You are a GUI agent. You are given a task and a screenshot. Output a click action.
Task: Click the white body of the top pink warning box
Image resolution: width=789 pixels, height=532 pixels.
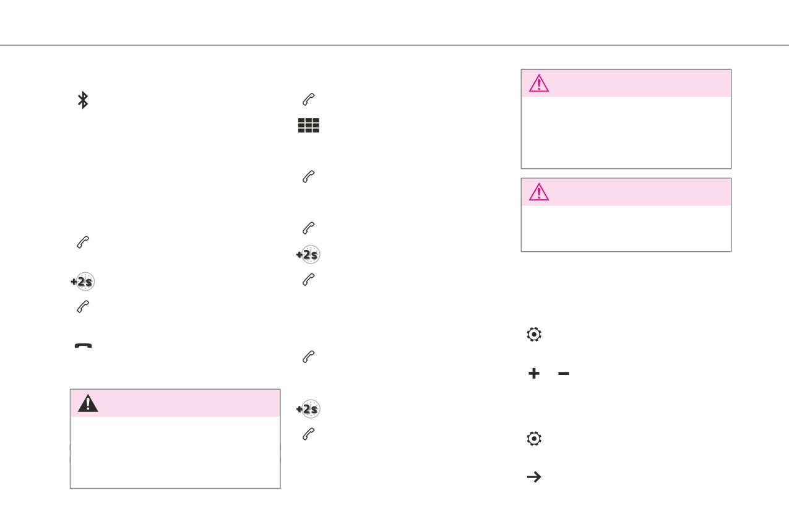[x=626, y=132]
